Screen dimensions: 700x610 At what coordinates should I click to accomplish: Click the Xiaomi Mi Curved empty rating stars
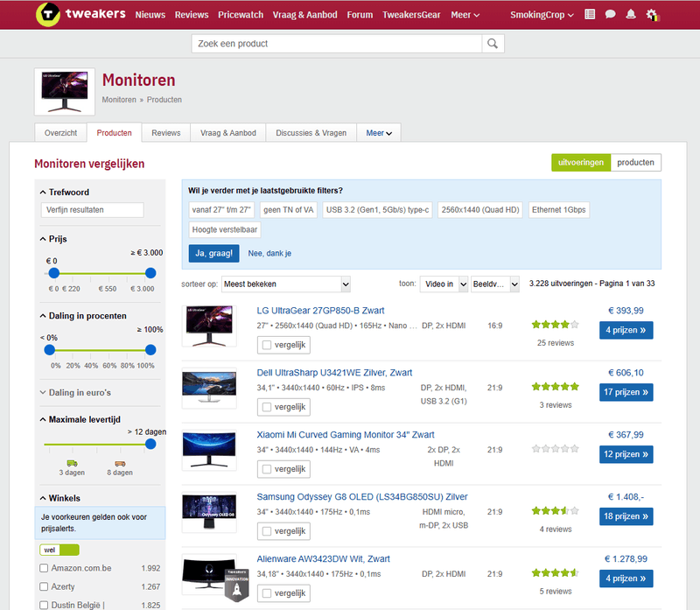click(556, 449)
